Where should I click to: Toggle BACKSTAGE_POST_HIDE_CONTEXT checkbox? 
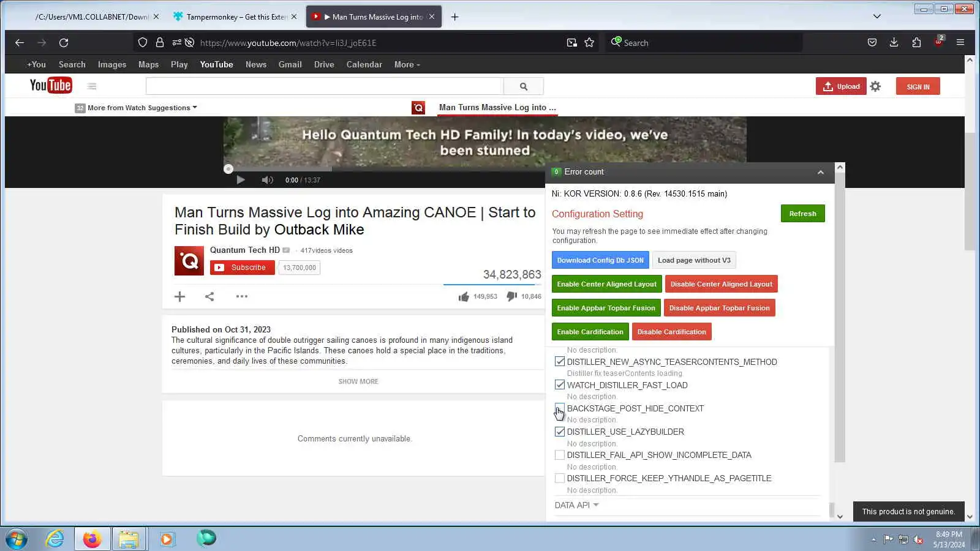[560, 408]
